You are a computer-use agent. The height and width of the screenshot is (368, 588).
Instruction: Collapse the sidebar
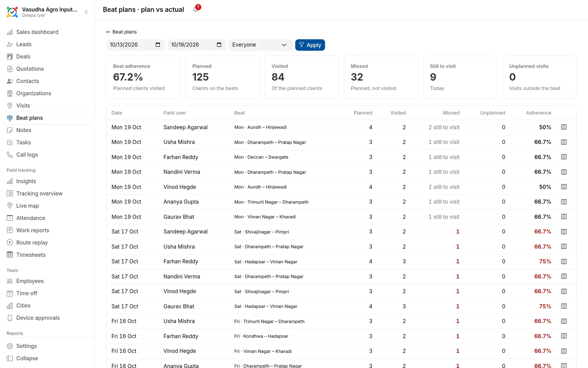tap(47, 358)
